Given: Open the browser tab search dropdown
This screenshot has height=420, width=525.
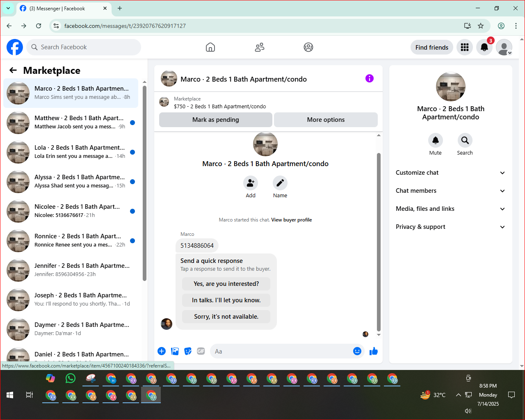Looking at the screenshot, I should click(x=8, y=8).
